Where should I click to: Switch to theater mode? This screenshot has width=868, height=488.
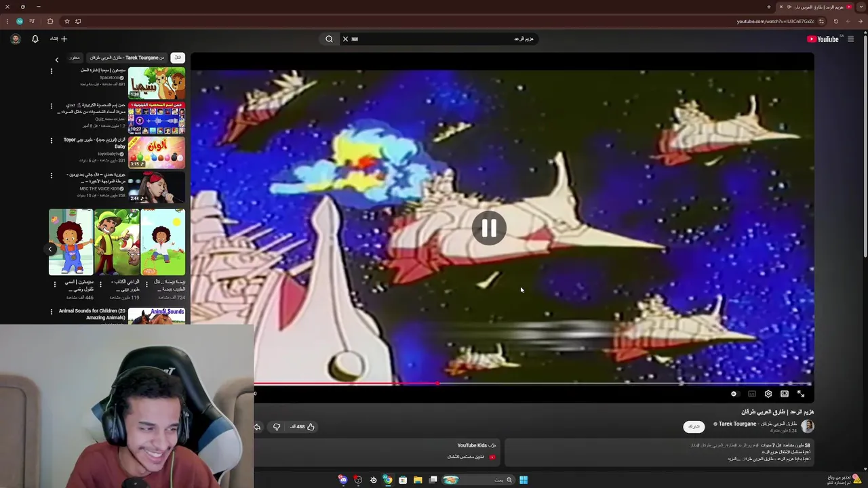(x=785, y=394)
